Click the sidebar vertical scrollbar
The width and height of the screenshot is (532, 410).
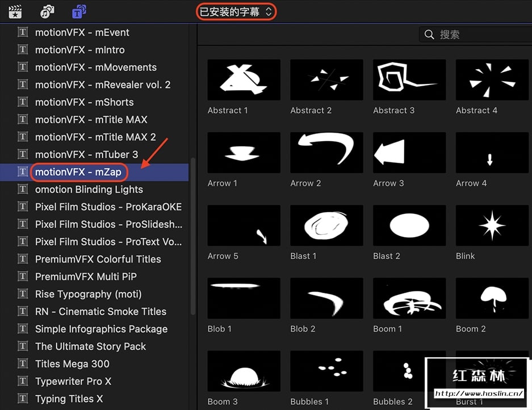tap(193, 236)
